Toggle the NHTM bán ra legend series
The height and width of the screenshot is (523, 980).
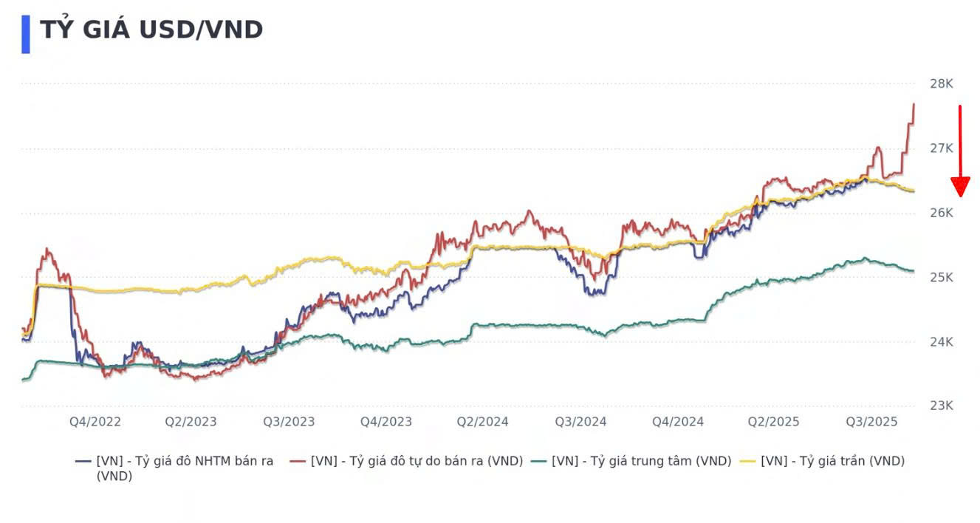coord(185,461)
